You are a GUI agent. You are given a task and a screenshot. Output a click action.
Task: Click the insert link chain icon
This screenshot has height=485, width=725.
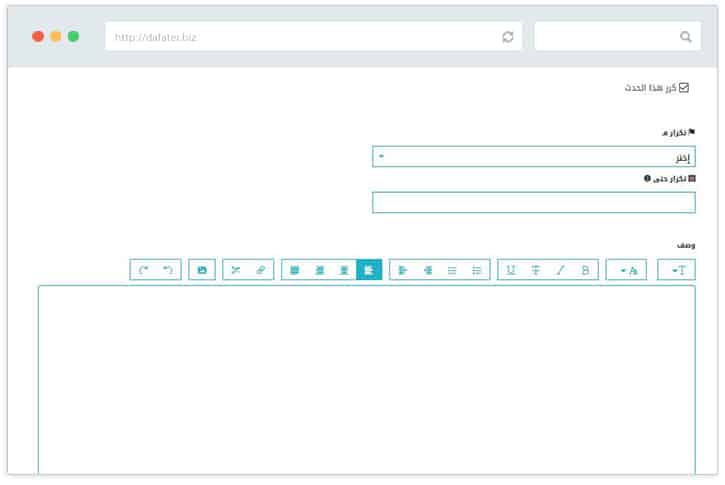260,270
